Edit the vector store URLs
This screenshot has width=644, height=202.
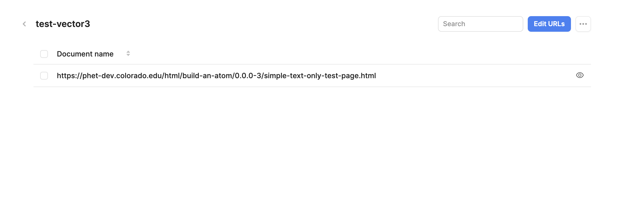549,24
